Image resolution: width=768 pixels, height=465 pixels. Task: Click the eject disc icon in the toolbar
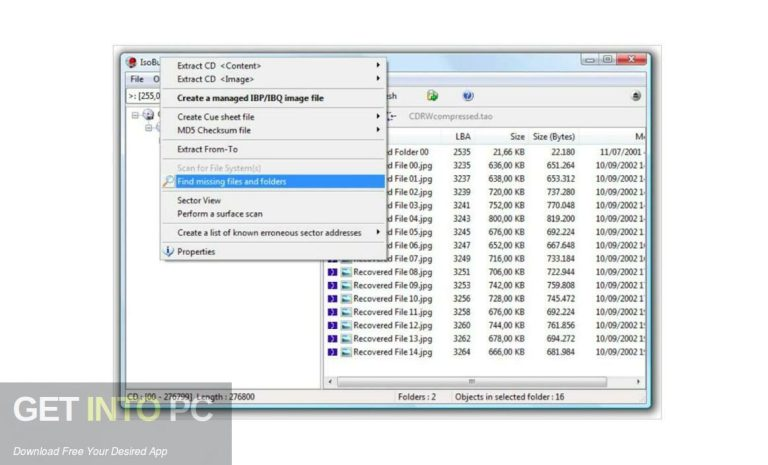[636, 96]
